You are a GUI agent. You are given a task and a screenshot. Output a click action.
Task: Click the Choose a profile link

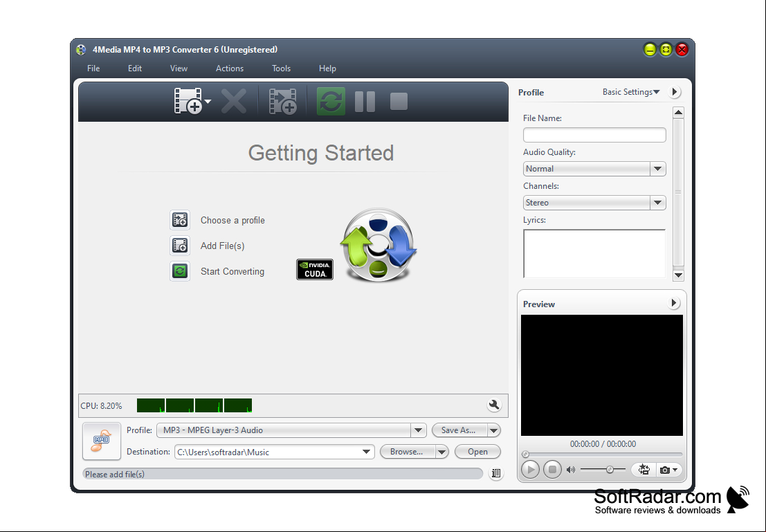232,220
